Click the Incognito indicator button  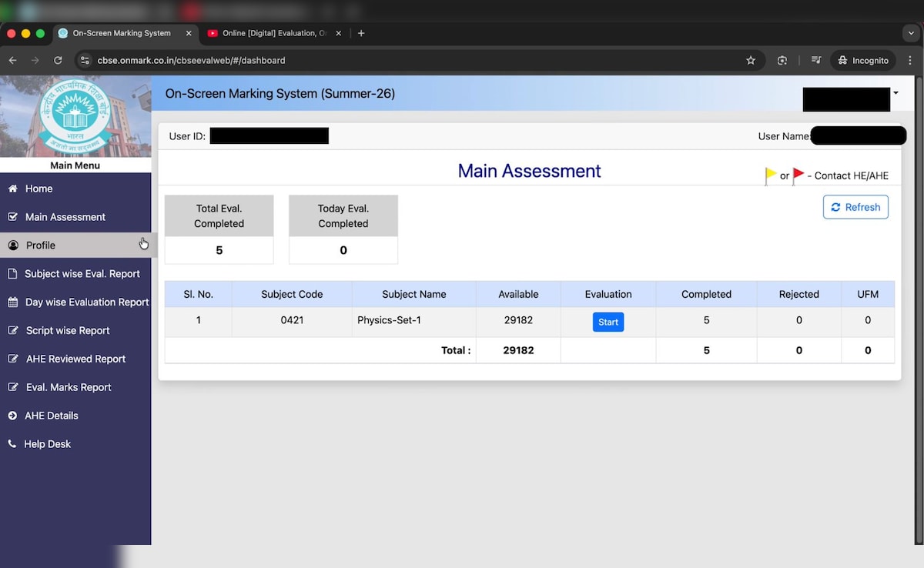coord(863,60)
